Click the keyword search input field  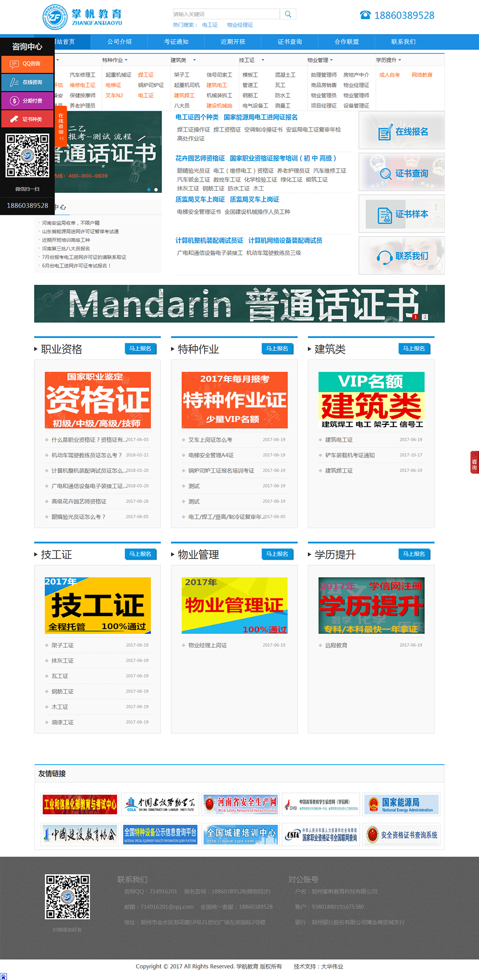point(226,14)
